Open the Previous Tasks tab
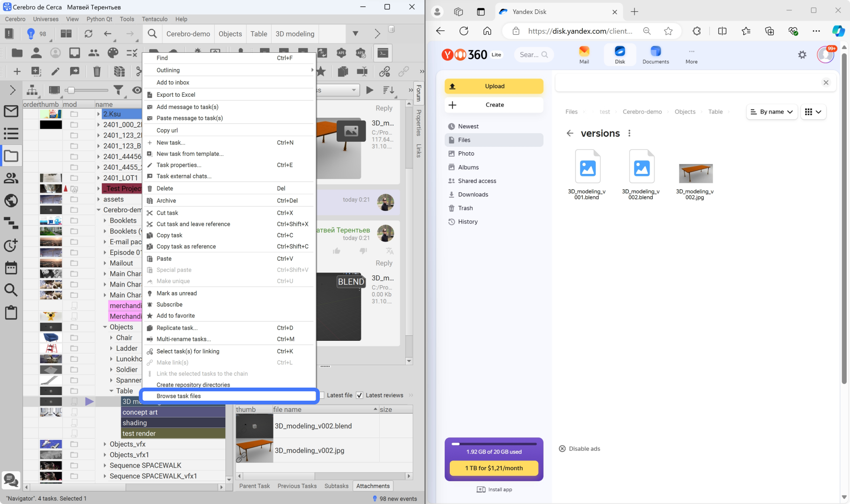 (297, 486)
